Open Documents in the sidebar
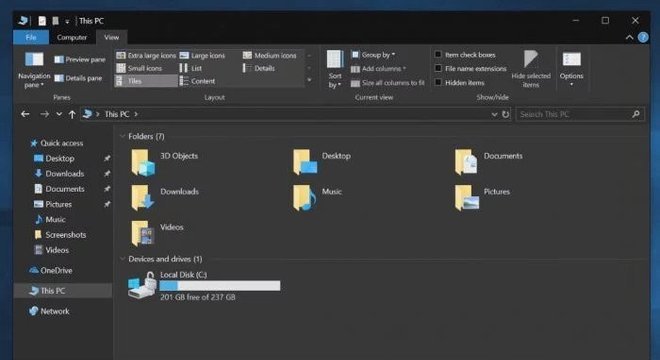This screenshot has width=660, height=360. [x=59, y=189]
